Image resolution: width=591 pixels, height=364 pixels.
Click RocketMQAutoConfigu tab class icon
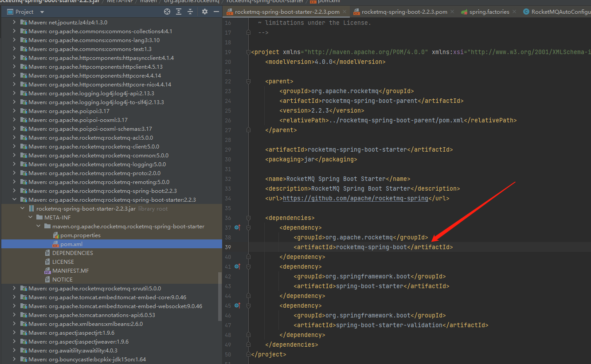(526, 12)
